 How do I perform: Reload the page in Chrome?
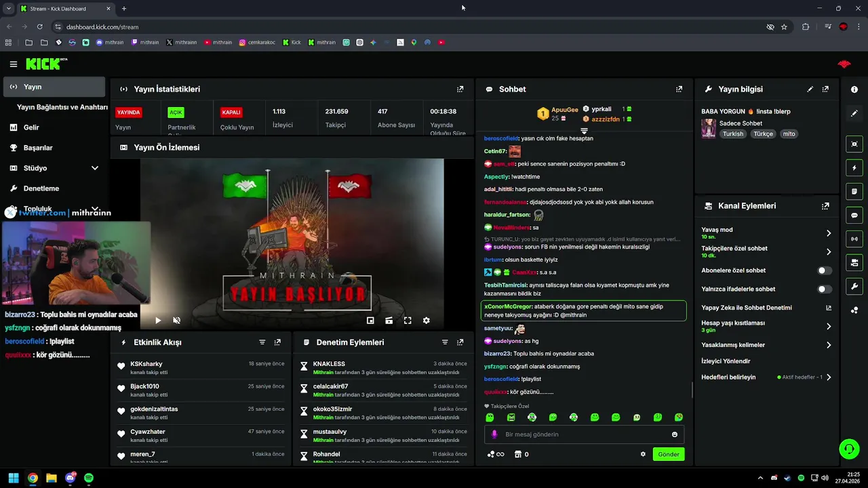[x=40, y=27]
